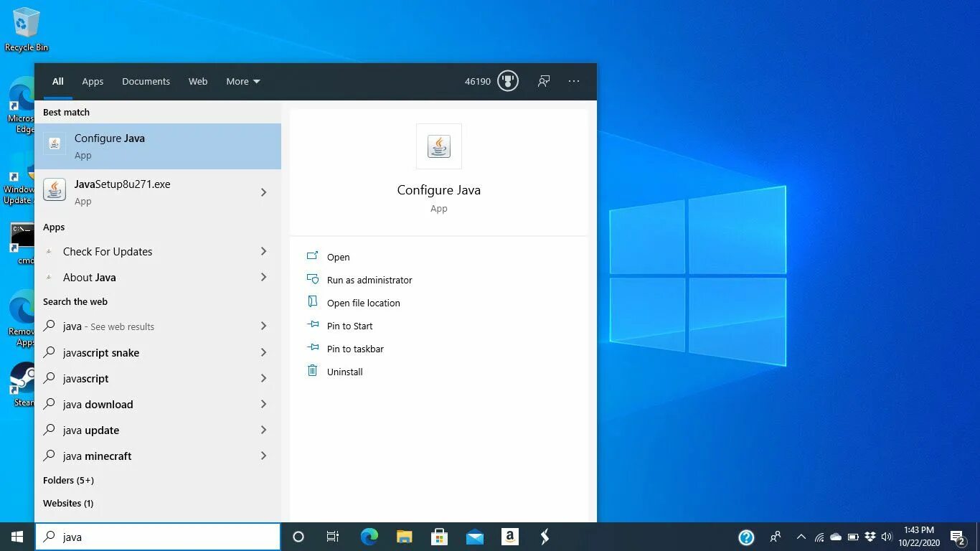Screen dimensions: 980x551
Task: Click the Dropbox tray icon
Action: click(x=870, y=537)
